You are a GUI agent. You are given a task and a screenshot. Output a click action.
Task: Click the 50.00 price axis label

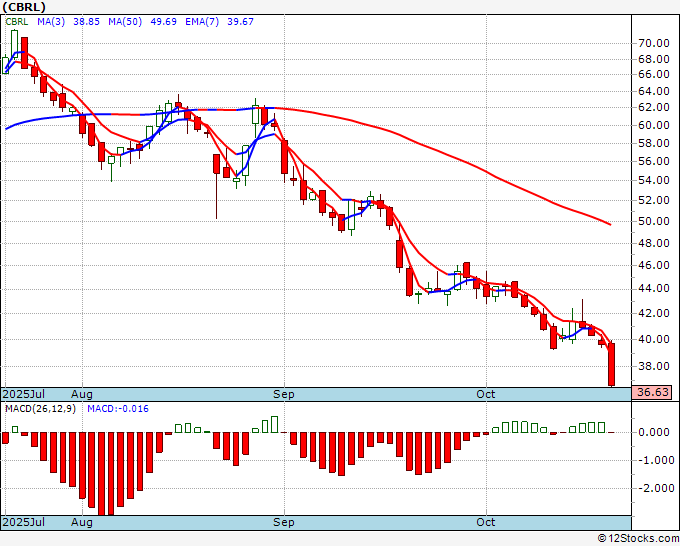pos(654,222)
